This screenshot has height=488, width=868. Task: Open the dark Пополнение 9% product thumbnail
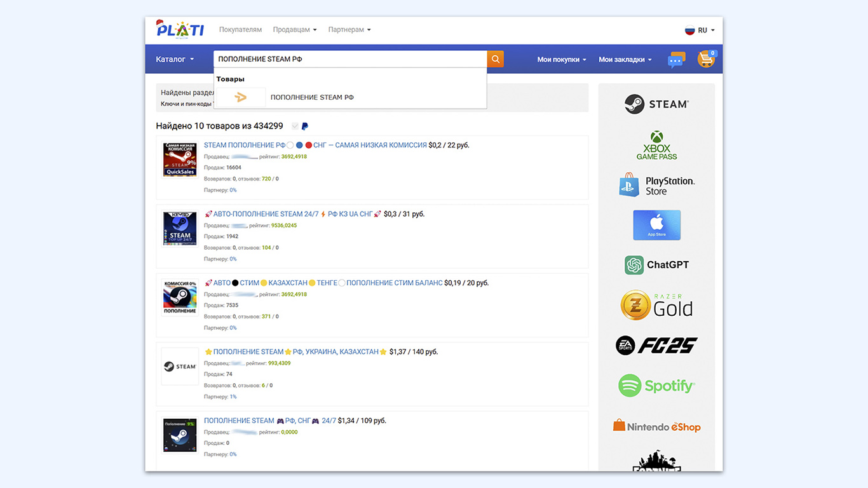180,435
